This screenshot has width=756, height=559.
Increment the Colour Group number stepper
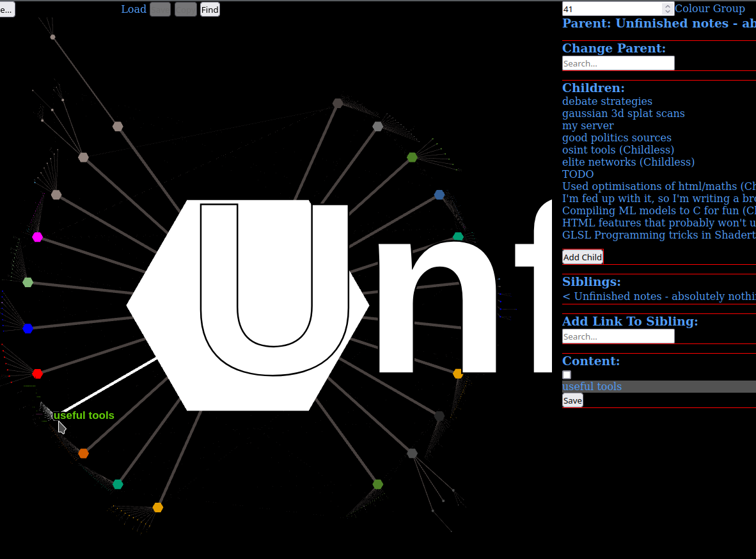[x=668, y=6]
